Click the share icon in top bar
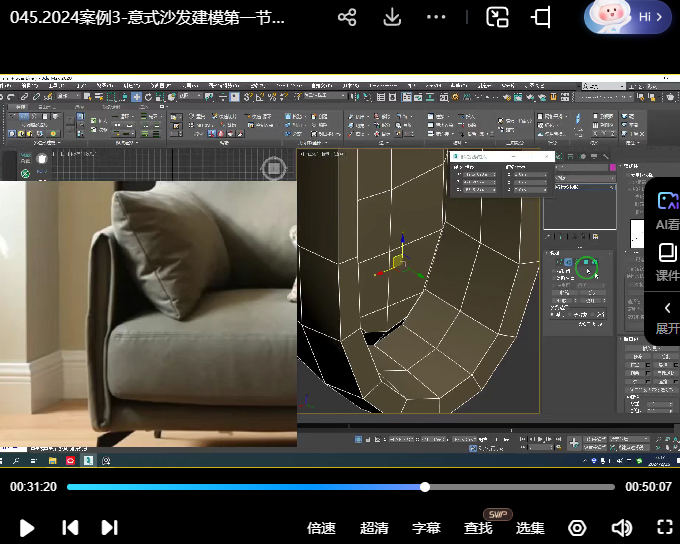 coord(347,18)
